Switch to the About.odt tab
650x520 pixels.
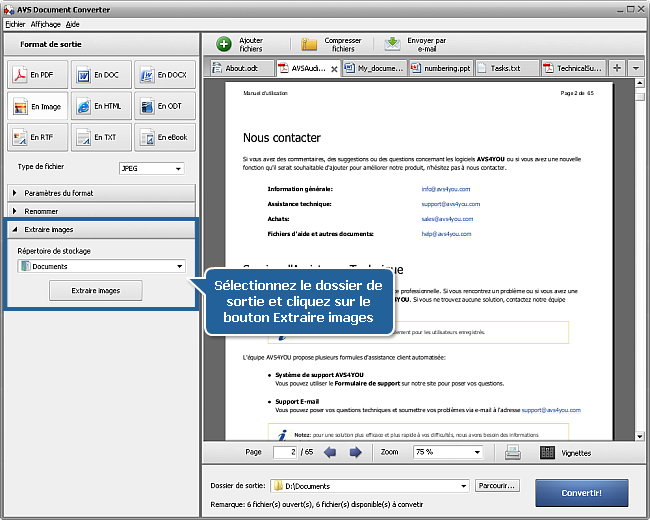[x=243, y=68]
